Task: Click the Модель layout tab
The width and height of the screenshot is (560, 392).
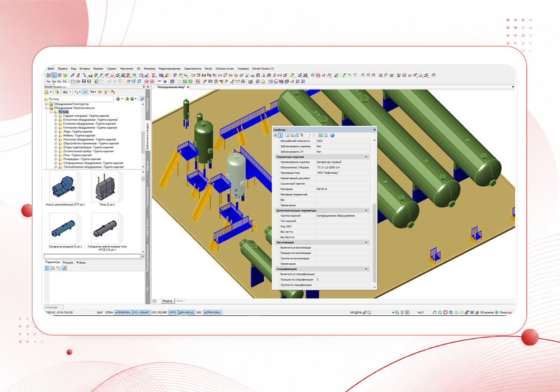Action: pos(167,301)
